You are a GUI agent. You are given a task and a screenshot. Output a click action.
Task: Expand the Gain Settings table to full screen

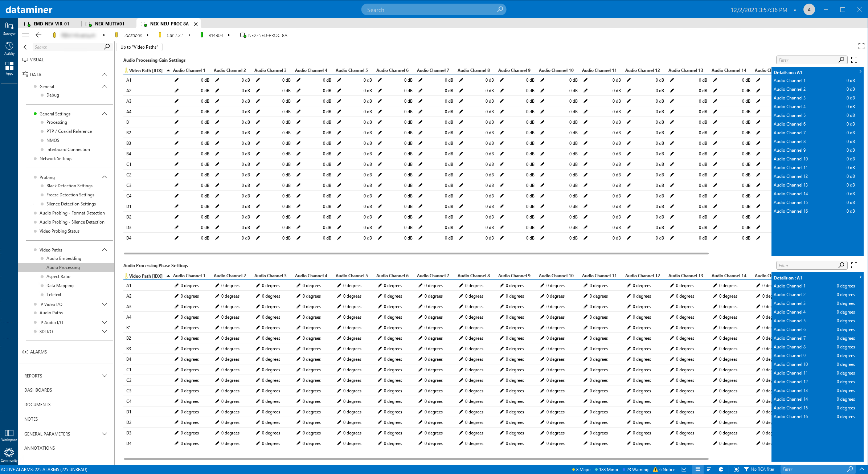tap(854, 60)
